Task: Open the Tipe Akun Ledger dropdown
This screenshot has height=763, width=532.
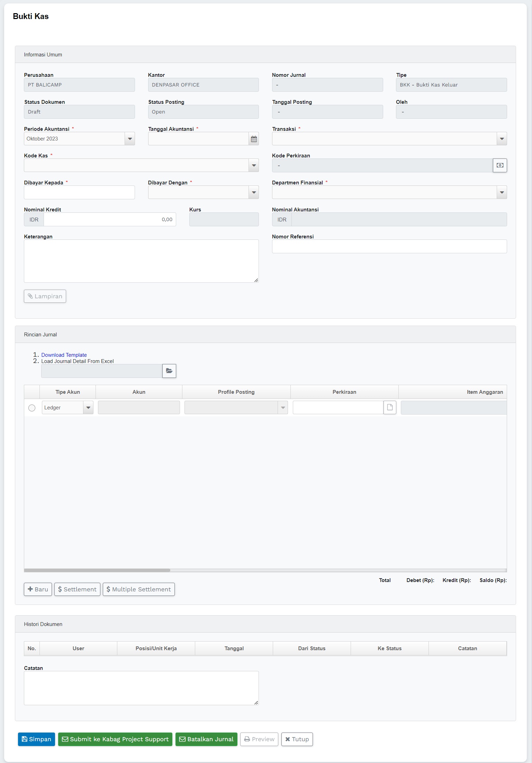Action: (88, 408)
